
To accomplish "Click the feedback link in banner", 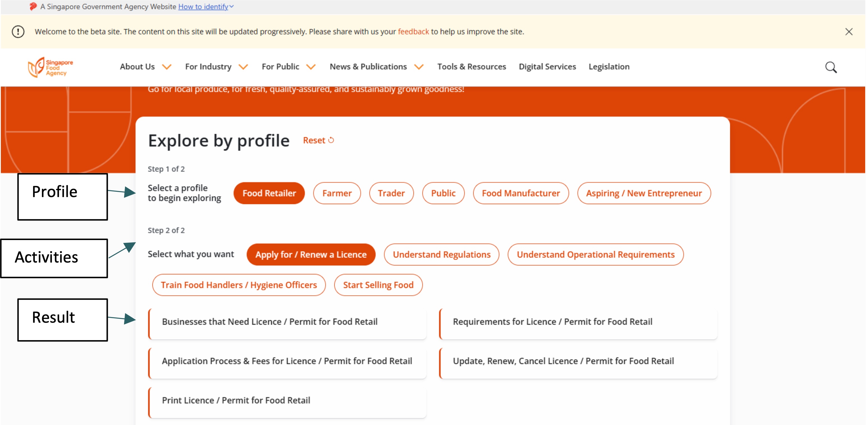I will 413,32.
